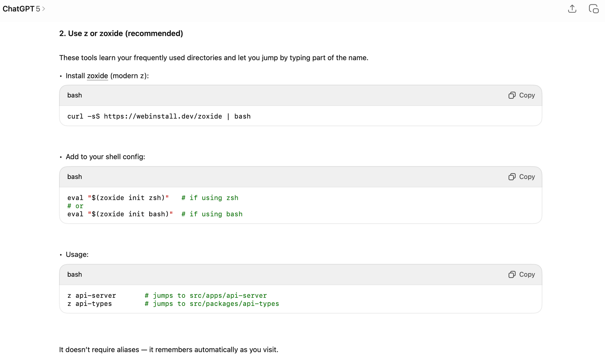The image size is (605, 364).
Task: Click the curl webinstall.dev/zoxide command line
Action: click(159, 116)
